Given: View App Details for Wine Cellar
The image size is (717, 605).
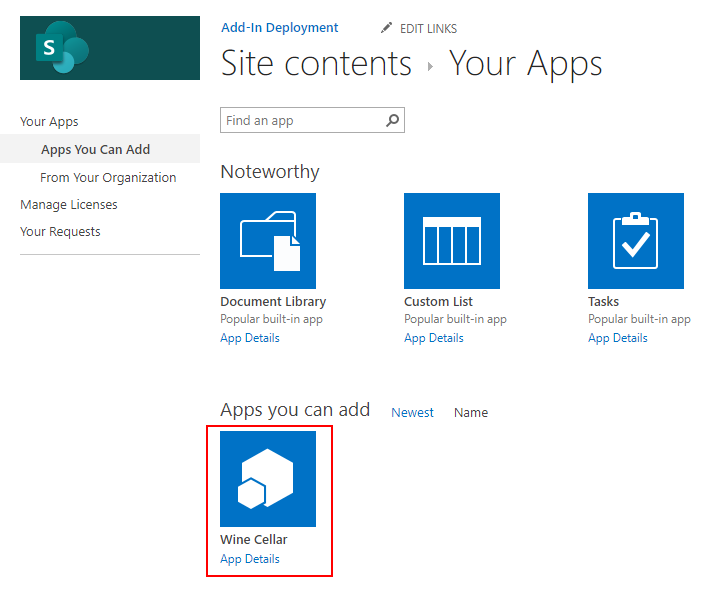Looking at the screenshot, I should tap(250, 559).
